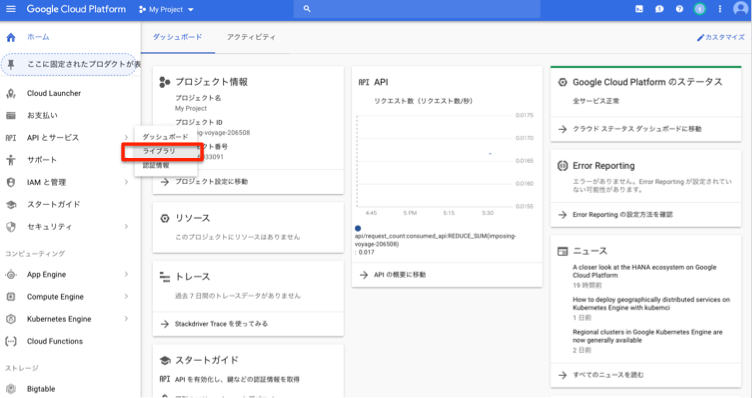The image size is (752, 398).
Task: Open Cloud Launcher in sidebar
Action: [x=54, y=94]
